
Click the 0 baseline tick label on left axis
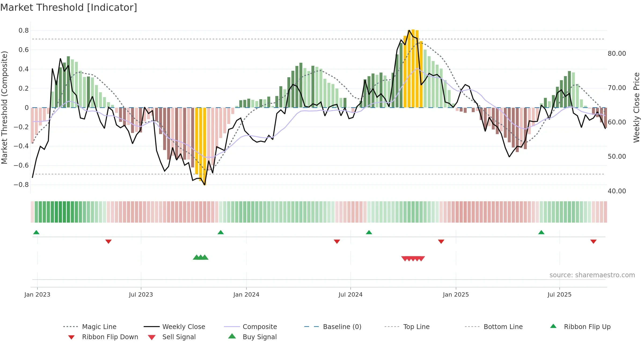tap(27, 108)
